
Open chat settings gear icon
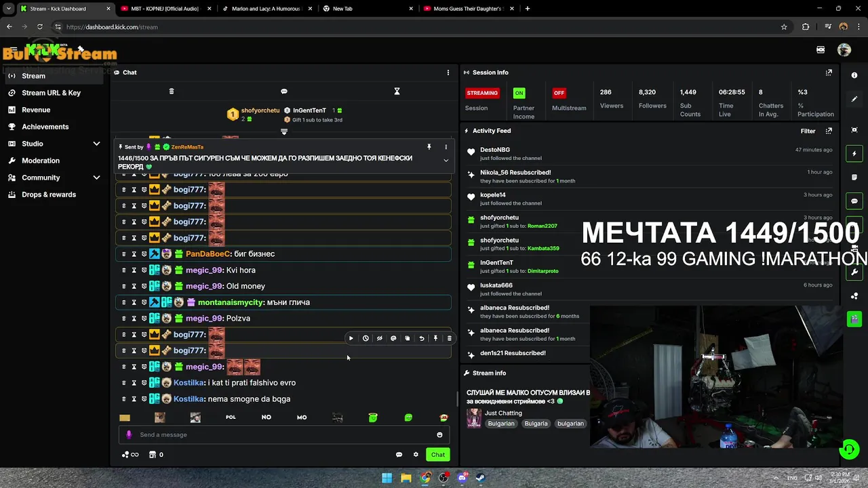click(x=416, y=455)
